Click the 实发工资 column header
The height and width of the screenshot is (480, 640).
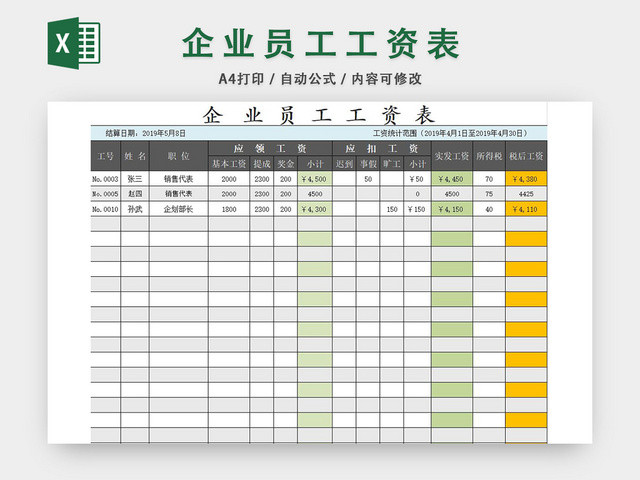[452, 156]
